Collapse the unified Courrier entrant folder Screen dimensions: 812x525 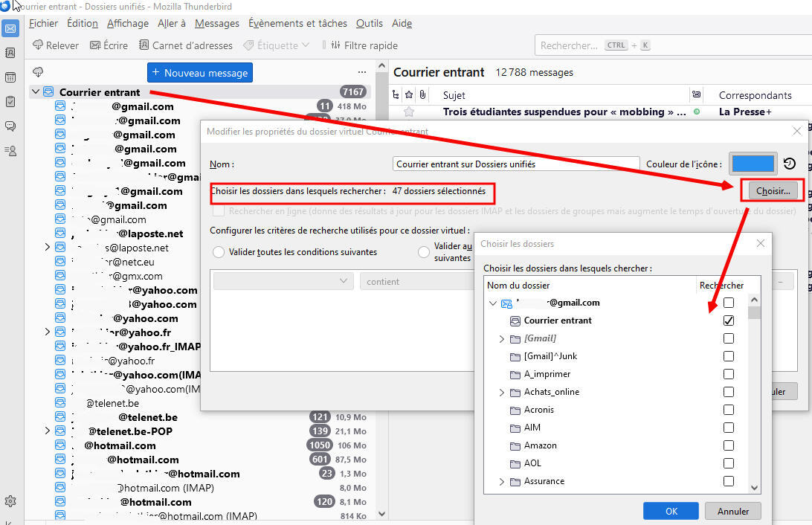(35, 91)
